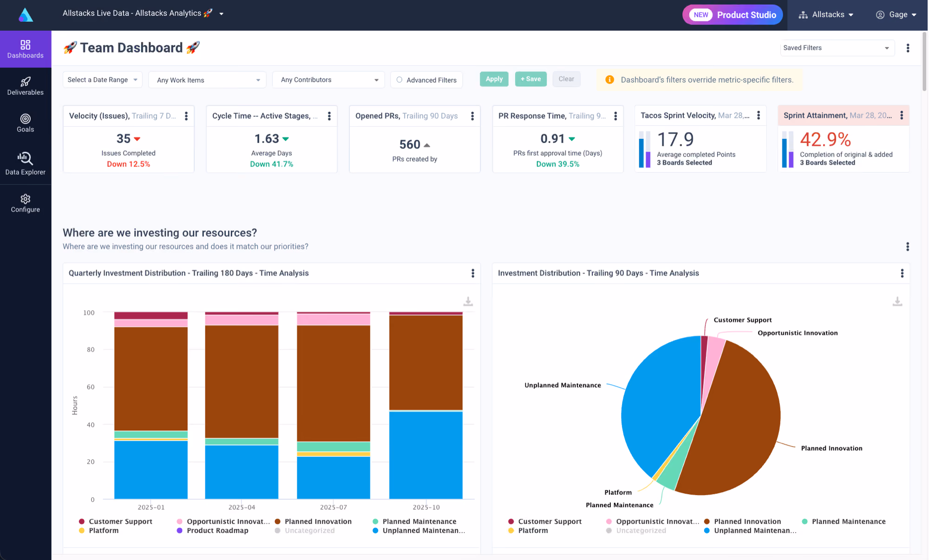Open the Any Contributors dropdown
This screenshot has height=560, width=929.
(x=328, y=80)
